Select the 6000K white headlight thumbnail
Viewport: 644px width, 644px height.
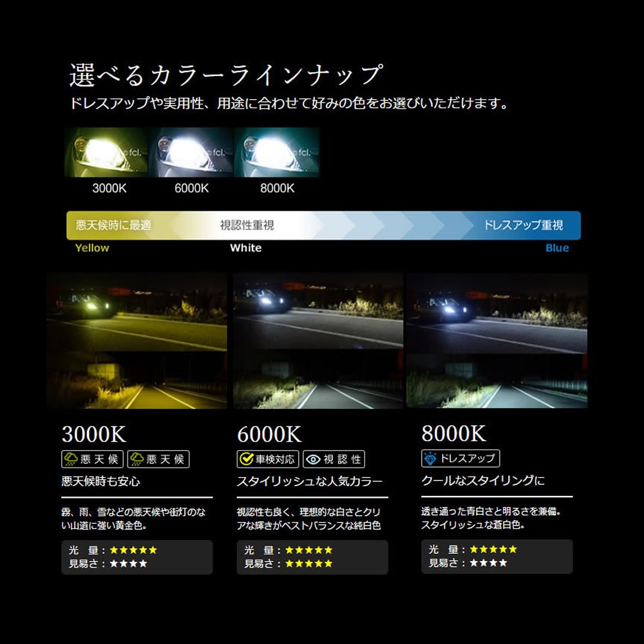[x=191, y=152]
